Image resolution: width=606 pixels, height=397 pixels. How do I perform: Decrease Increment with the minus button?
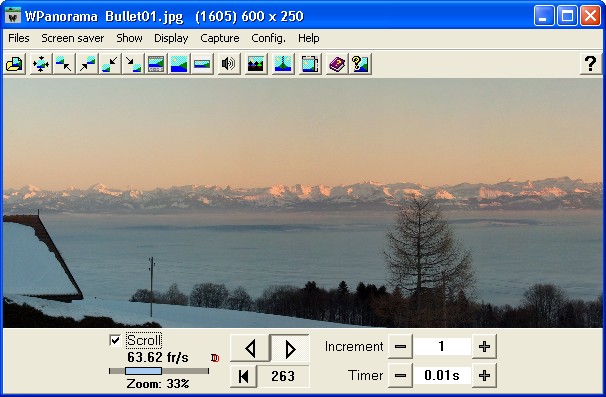click(400, 346)
